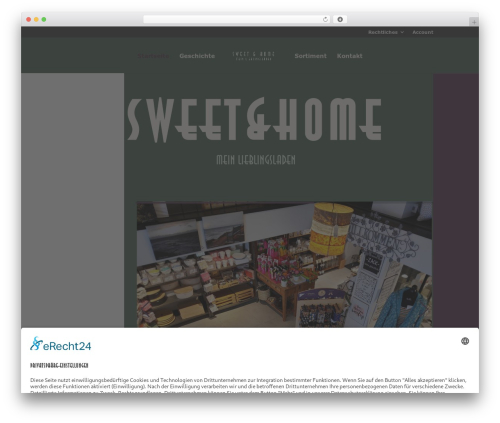Image resolution: width=500 pixels, height=423 pixels.
Task: Click the browser extension icon beside the address bar
Action: click(340, 19)
